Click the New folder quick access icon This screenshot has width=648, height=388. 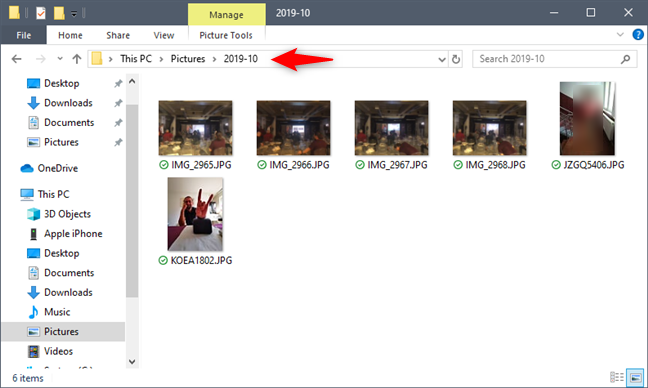[x=59, y=13]
